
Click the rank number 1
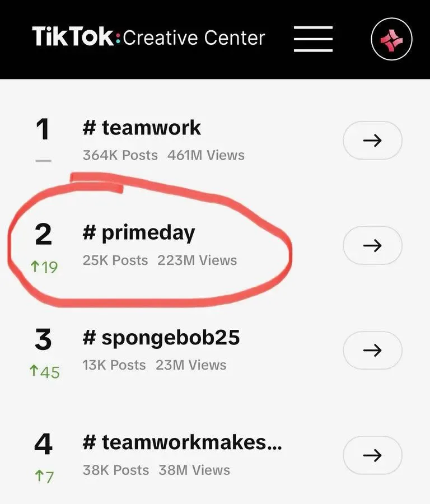[x=43, y=130]
